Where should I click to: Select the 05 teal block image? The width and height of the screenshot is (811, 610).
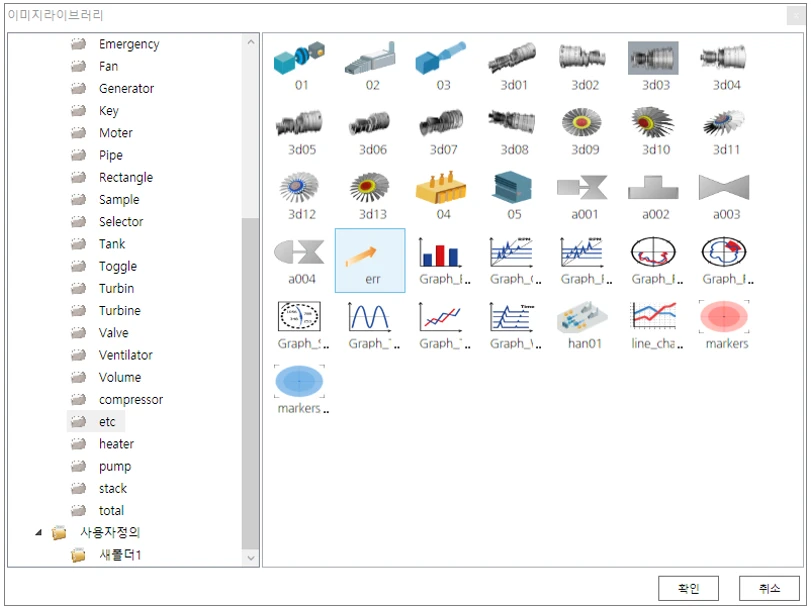[x=512, y=187]
